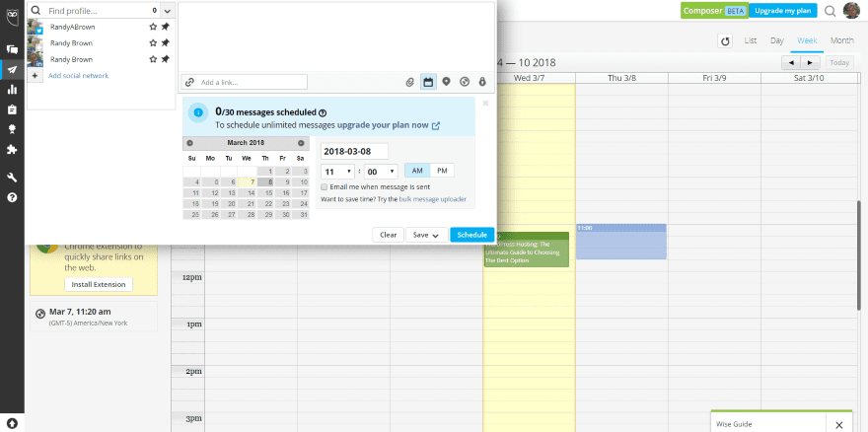Open the hour dropdown showing 11
This screenshot has width=868, height=432.
pos(336,171)
